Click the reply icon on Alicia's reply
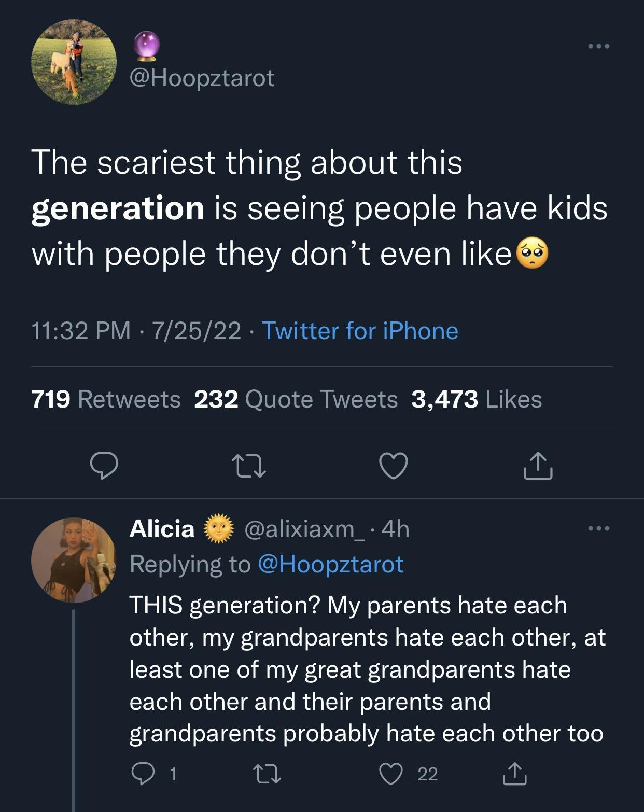This screenshot has height=812, width=644. pyautogui.click(x=144, y=773)
